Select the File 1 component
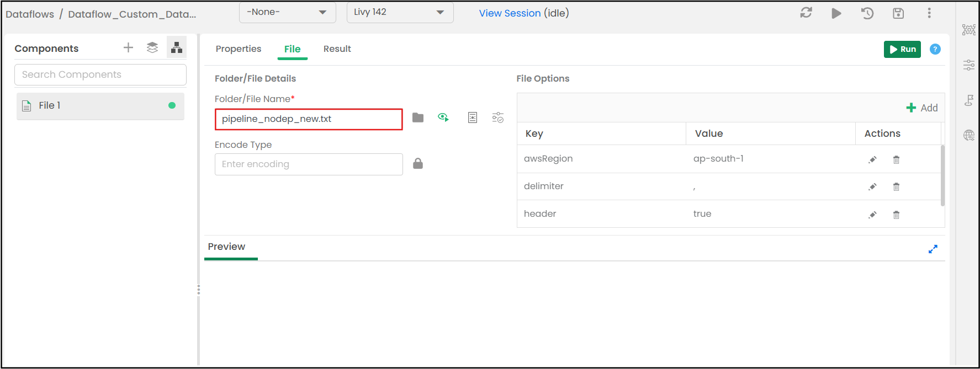Image resolution: width=980 pixels, height=369 pixels. [100, 106]
